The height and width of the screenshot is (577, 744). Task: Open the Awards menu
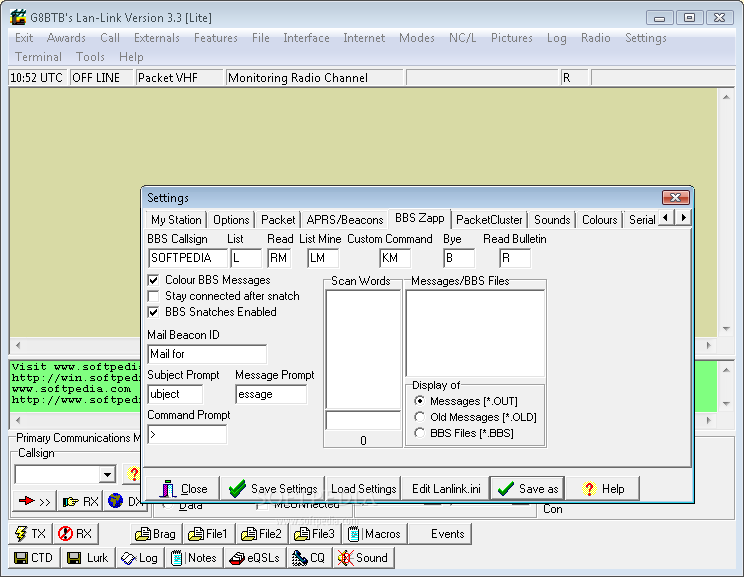click(x=66, y=37)
